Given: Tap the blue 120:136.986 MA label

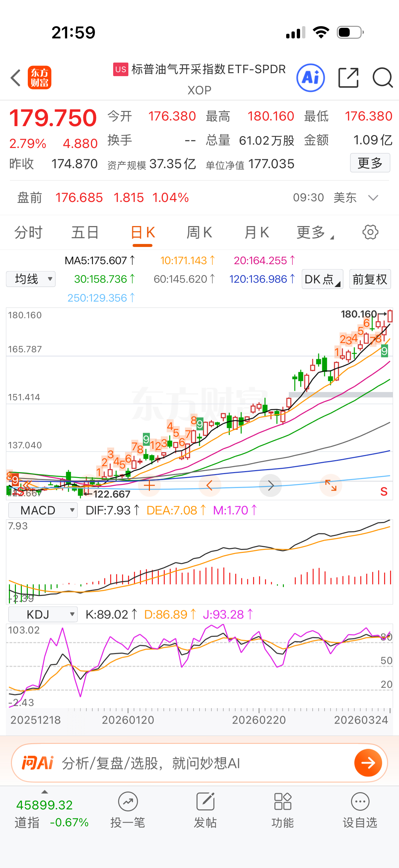Looking at the screenshot, I should (x=262, y=279).
